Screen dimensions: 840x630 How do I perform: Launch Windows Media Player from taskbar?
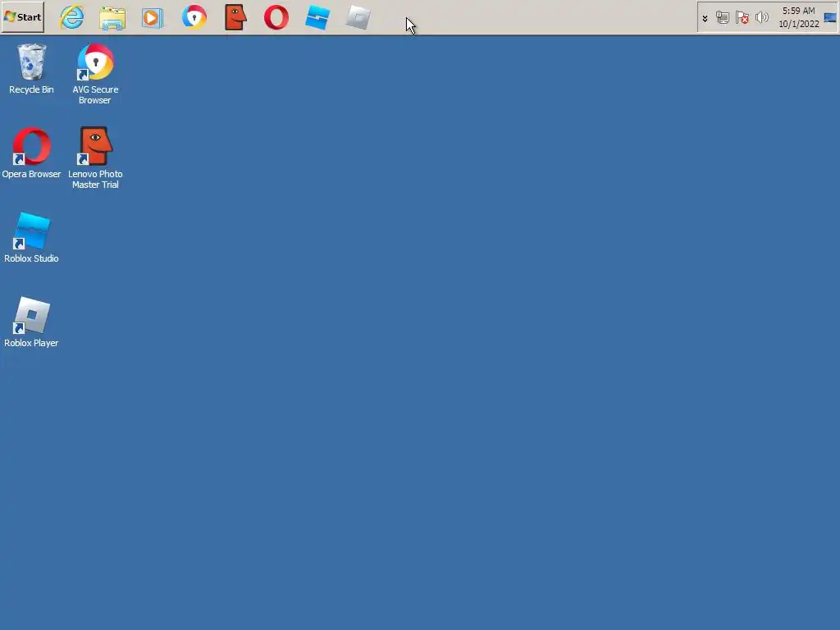point(153,18)
